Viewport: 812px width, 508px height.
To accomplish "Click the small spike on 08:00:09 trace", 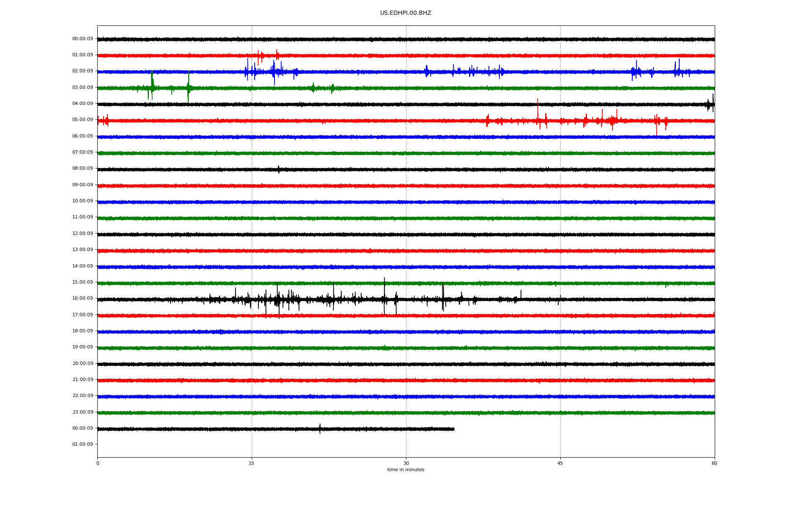I will [x=279, y=169].
